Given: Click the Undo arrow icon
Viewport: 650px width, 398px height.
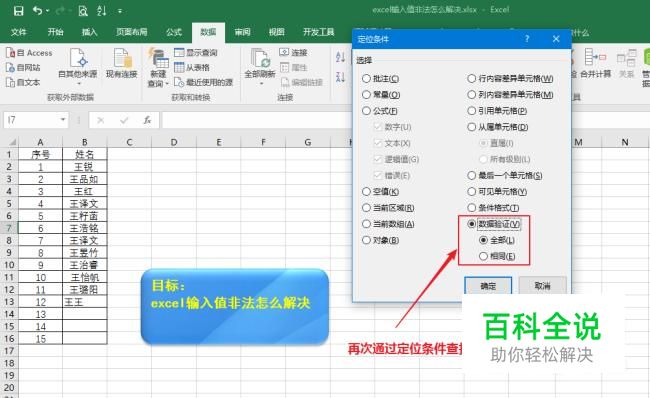Looking at the screenshot, I should (38, 11).
